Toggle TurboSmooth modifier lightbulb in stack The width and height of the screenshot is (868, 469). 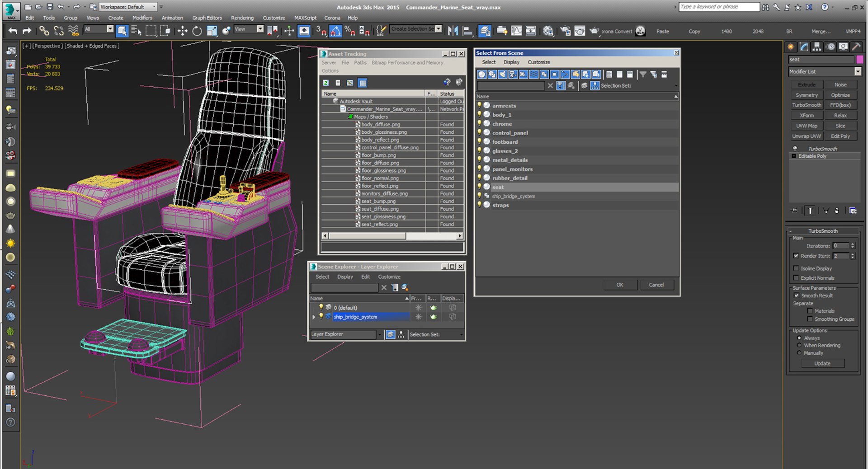[x=795, y=149]
